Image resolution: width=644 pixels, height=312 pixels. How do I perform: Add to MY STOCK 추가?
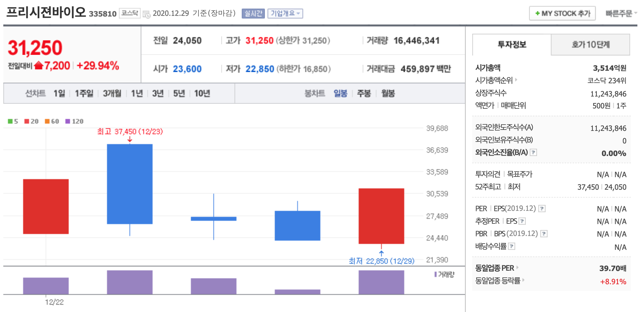[562, 14]
